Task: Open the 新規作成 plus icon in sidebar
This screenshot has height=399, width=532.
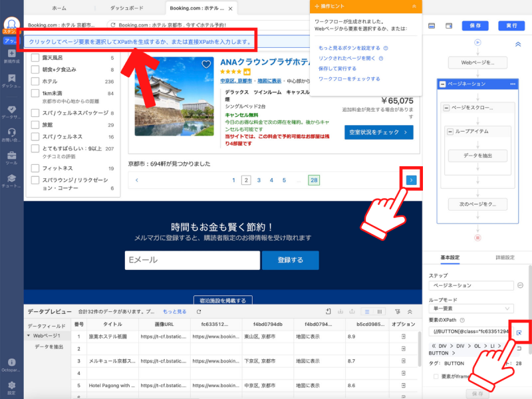Action: point(11,53)
